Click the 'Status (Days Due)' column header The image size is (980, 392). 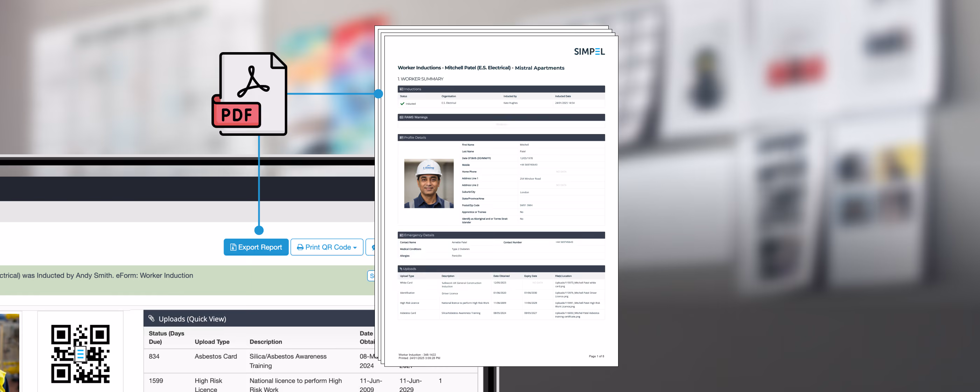tap(167, 338)
